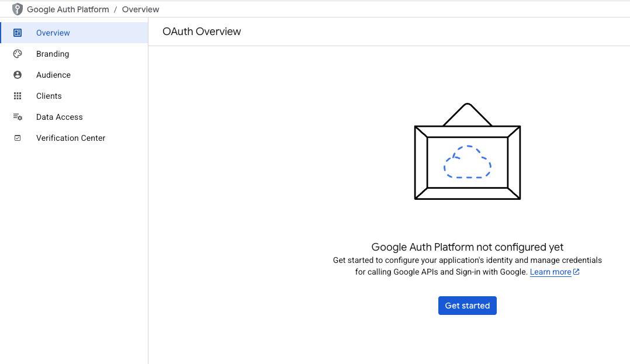The height and width of the screenshot is (364, 630).
Task: Click the Overview dashboard icon in sidebar
Action: coord(18,33)
